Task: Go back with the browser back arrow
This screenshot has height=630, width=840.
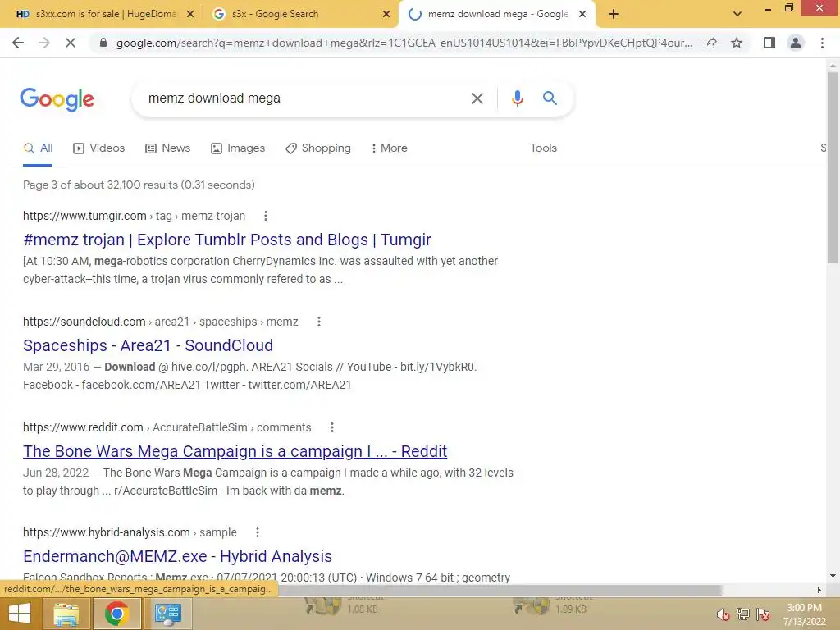Action: coord(18,43)
